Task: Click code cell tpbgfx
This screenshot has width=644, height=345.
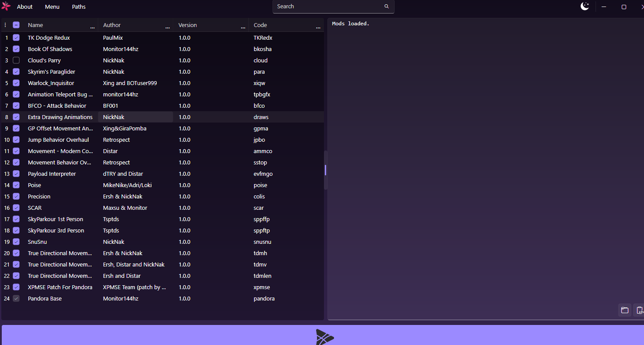Action: (262, 94)
